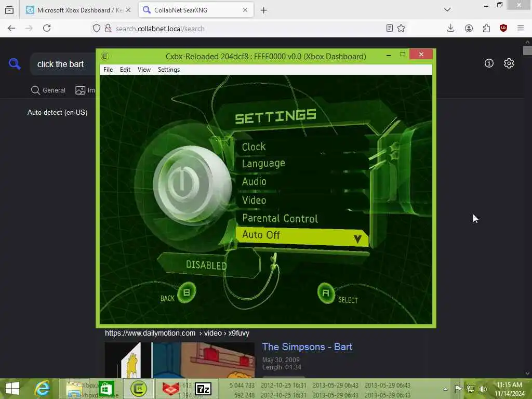Open the downloads arrow icon
This screenshot has width=532, height=399.
[450, 29]
